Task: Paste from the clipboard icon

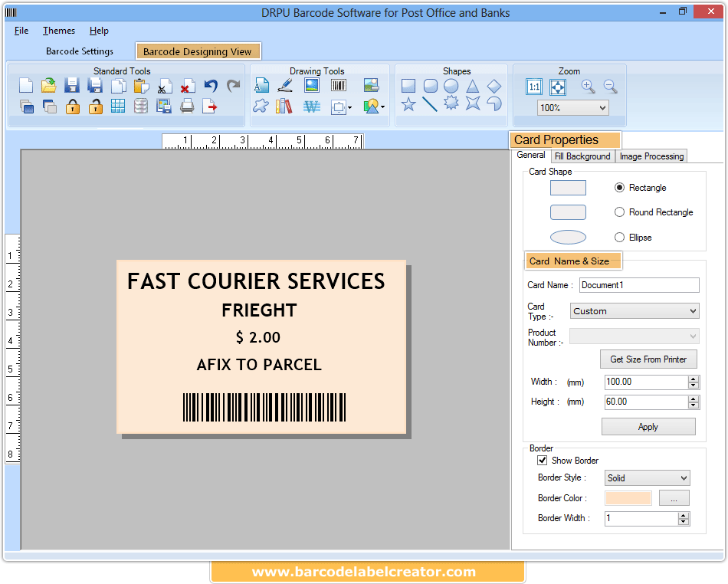Action: (x=141, y=86)
